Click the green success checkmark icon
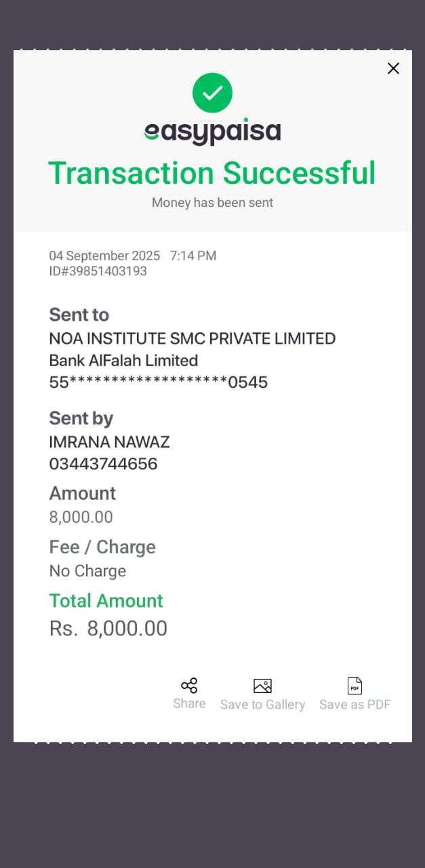 click(x=212, y=93)
